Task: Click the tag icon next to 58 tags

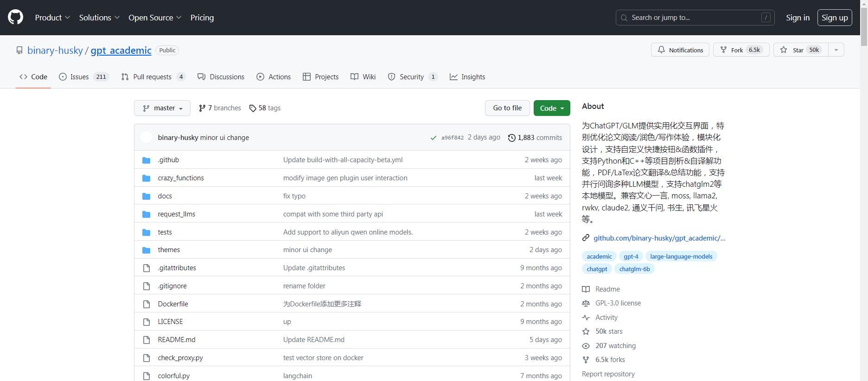Action: (x=253, y=108)
